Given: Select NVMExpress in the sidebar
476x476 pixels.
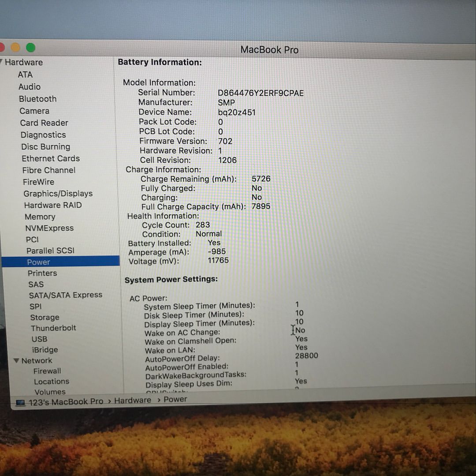Looking at the screenshot, I should pos(49,228).
